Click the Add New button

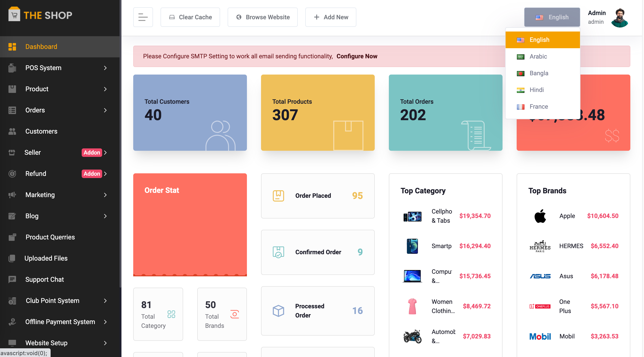pyautogui.click(x=331, y=17)
